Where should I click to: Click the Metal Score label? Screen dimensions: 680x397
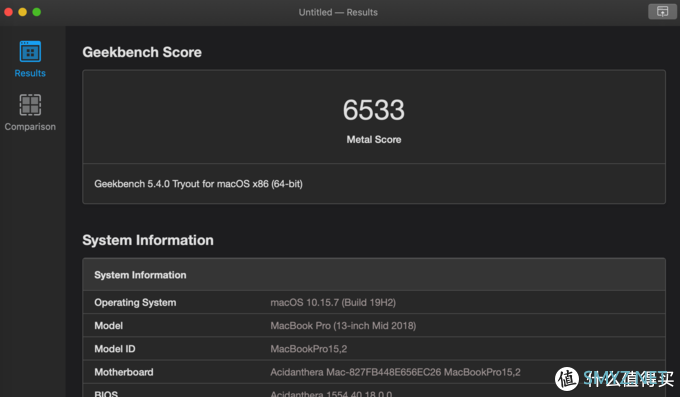(x=374, y=140)
